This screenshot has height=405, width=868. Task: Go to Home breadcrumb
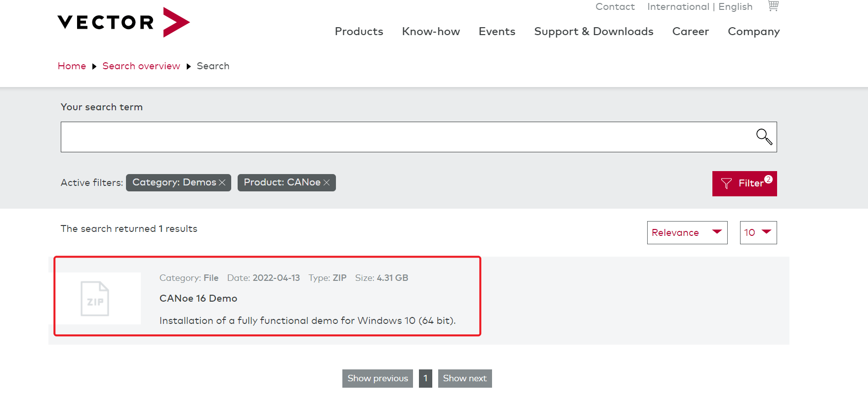(72, 66)
